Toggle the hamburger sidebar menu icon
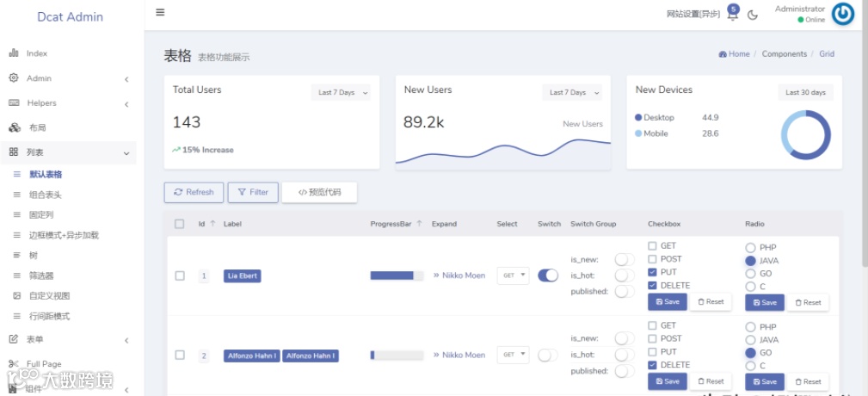The height and width of the screenshot is (396, 868). click(160, 12)
